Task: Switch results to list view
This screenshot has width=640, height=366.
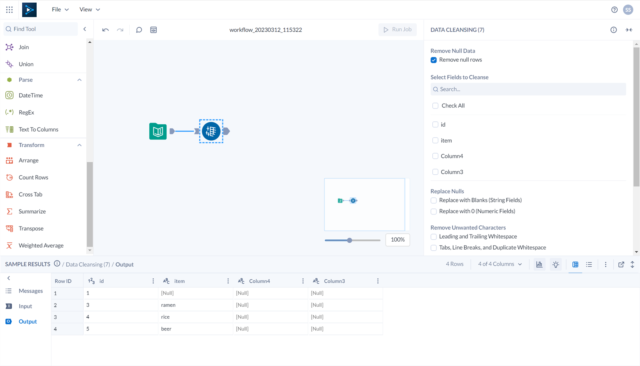Action: click(589, 264)
